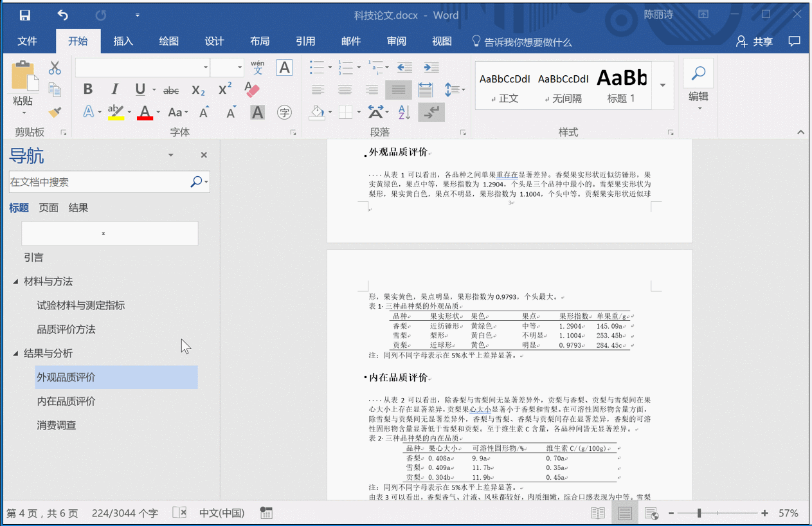Collapse the 材料与方法 heading

click(x=16, y=282)
